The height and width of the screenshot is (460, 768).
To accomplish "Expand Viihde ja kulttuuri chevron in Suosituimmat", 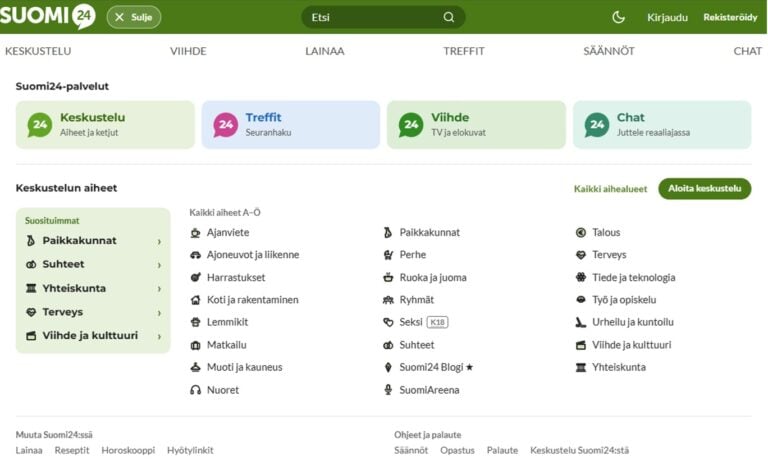I will pyautogui.click(x=159, y=336).
